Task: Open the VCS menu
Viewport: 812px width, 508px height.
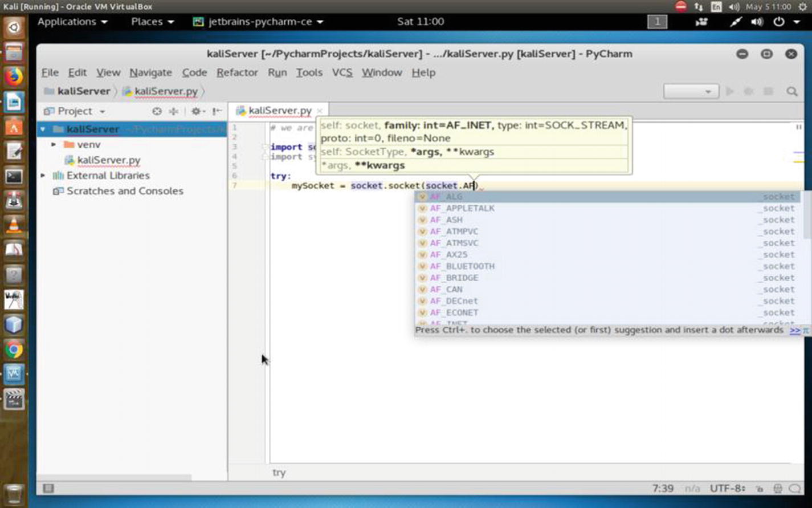Action: pos(342,72)
